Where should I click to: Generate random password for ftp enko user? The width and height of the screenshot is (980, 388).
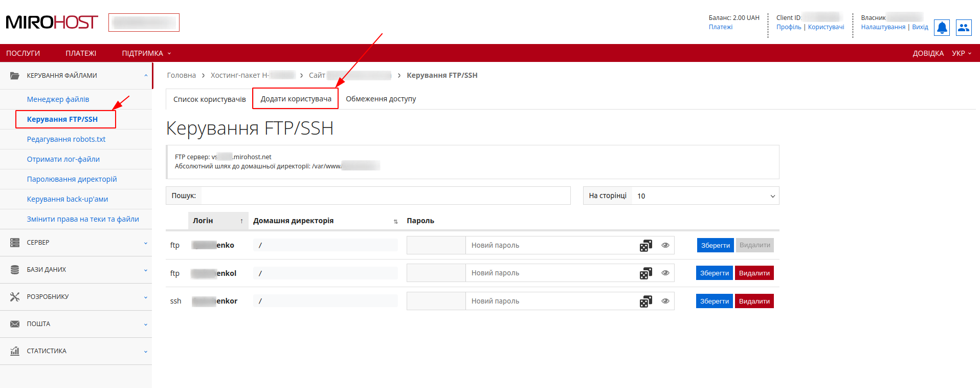(x=646, y=246)
